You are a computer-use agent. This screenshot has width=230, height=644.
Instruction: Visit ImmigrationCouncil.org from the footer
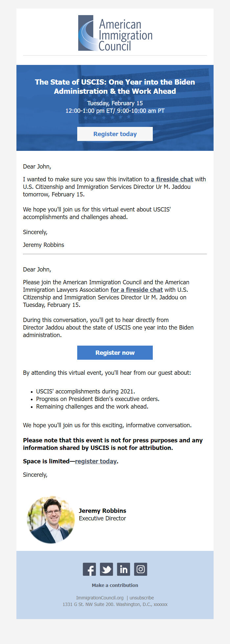pyautogui.click(x=100, y=597)
